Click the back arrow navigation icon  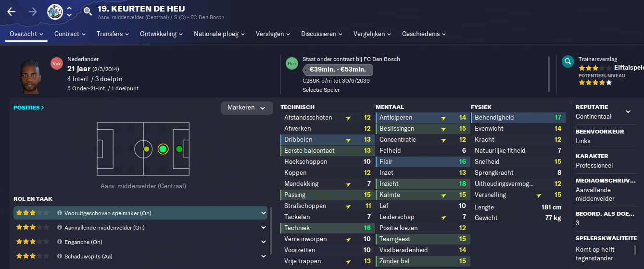click(12, 12)
